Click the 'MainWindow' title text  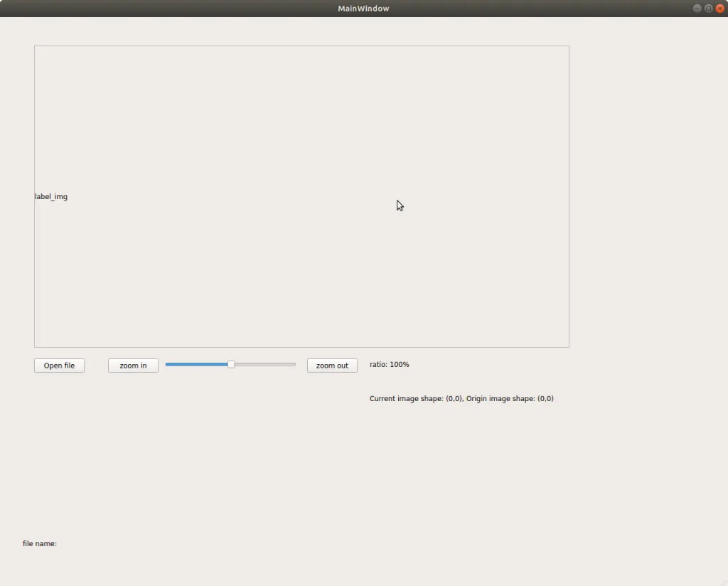(x=363, y=9)
